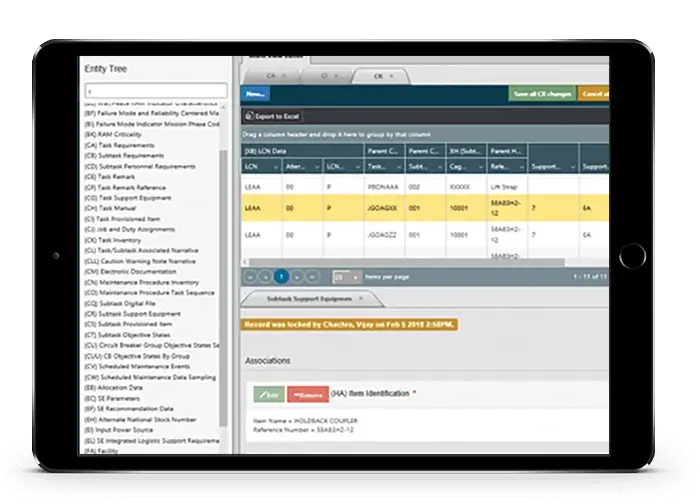Collapse the Subtask Support Equipment tab arrow
This screenshot has width=700, height=504.
click(361, 298)
